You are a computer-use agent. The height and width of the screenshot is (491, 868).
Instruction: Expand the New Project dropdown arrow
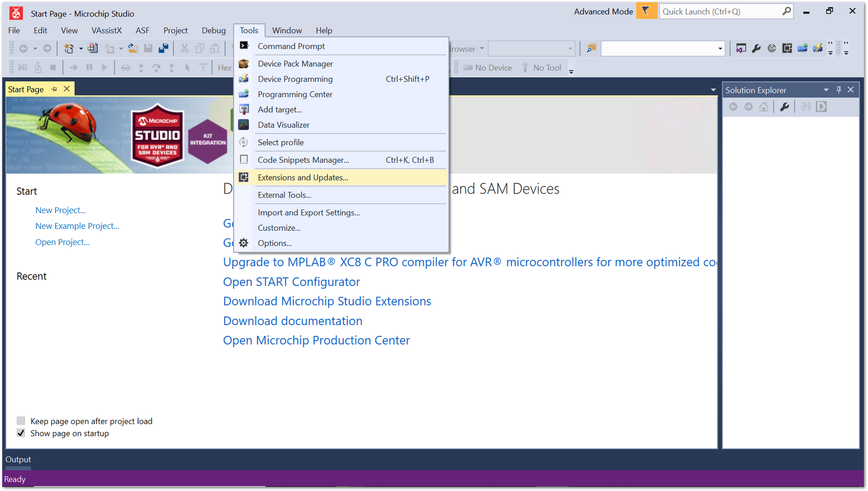coord(81,49)
